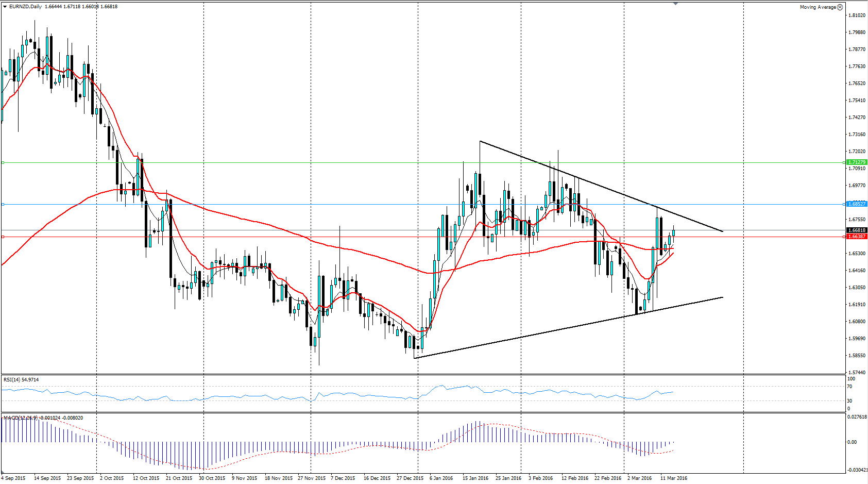Click the Moving Average expert label
The height and width of the screenshot is (484, 868).
pyautogui.click(x=818, y=7)
